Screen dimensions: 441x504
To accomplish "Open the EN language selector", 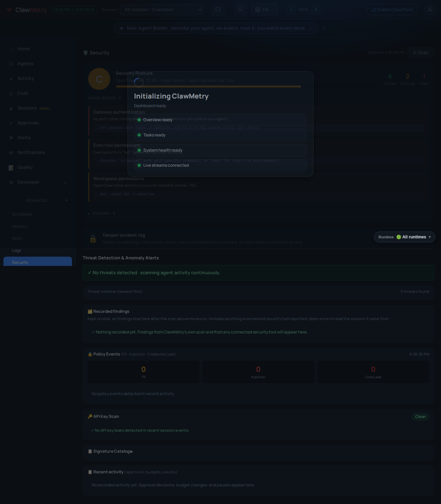I will coord(265,10).
